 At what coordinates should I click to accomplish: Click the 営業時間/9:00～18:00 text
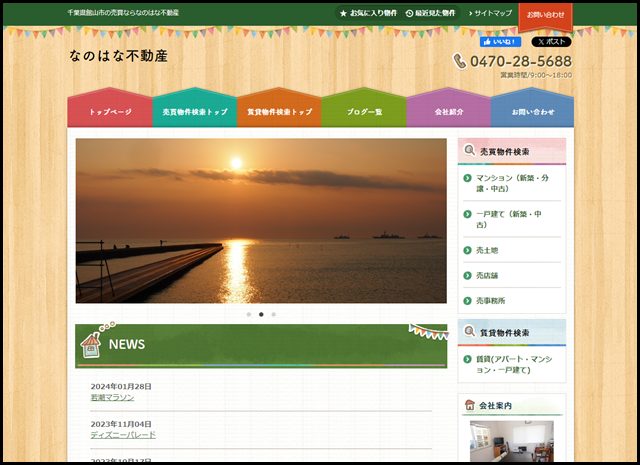point(536,75)
